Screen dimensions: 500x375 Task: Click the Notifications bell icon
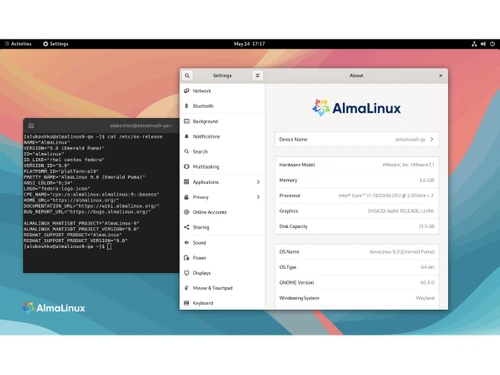[187, 136]
